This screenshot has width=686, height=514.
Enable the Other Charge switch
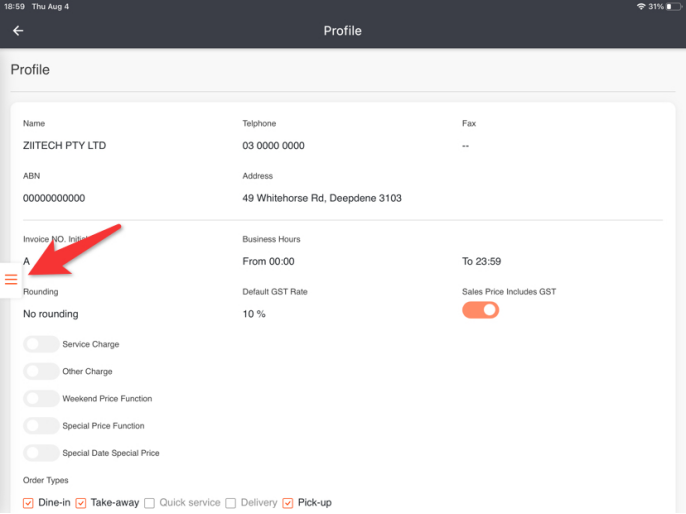click(x=41, y=371)
